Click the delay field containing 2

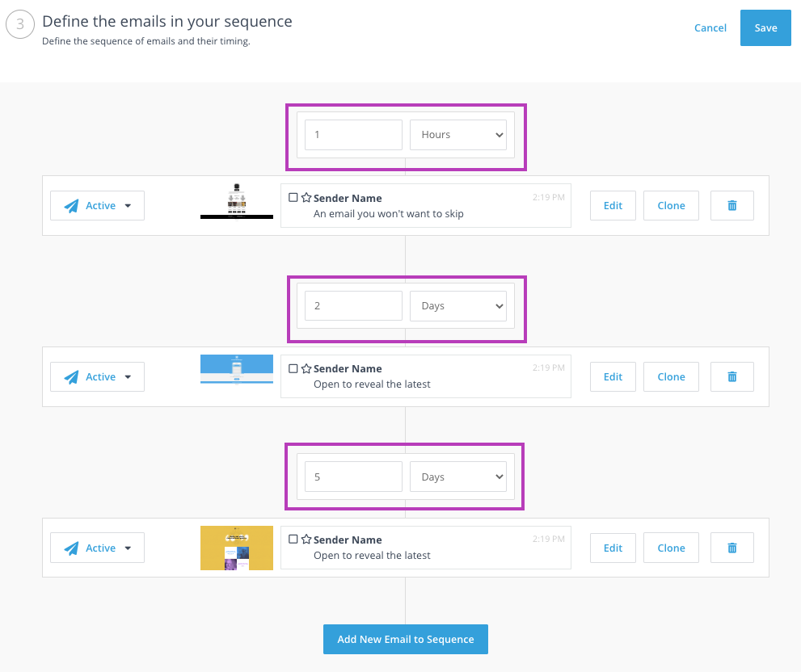353,306
